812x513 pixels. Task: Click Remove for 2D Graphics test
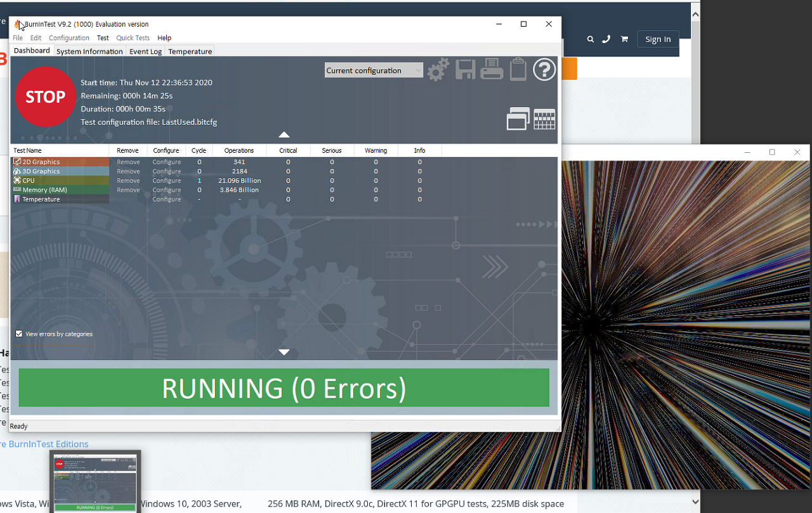tap(128, 162)
